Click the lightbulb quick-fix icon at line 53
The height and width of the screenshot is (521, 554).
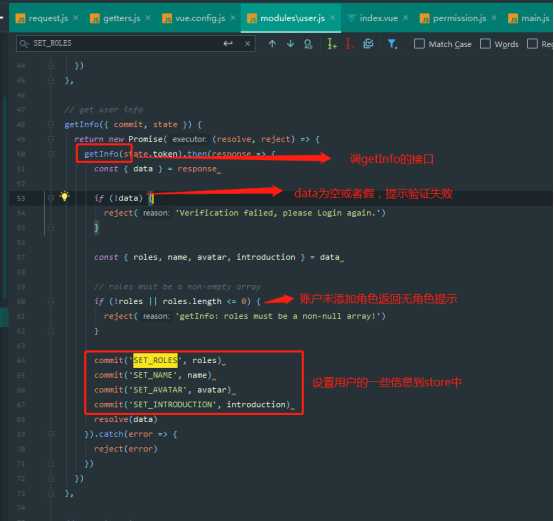click(x=64, y=196)
